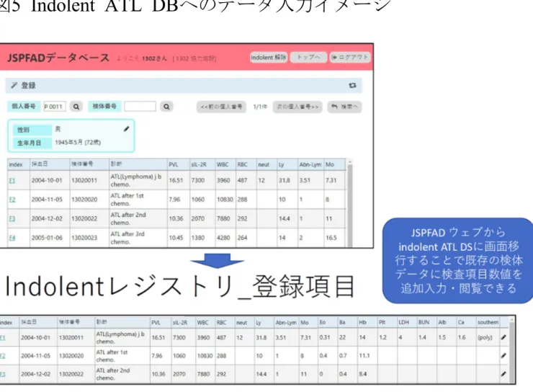Search by 検体番号 magnifier icon

166,107
